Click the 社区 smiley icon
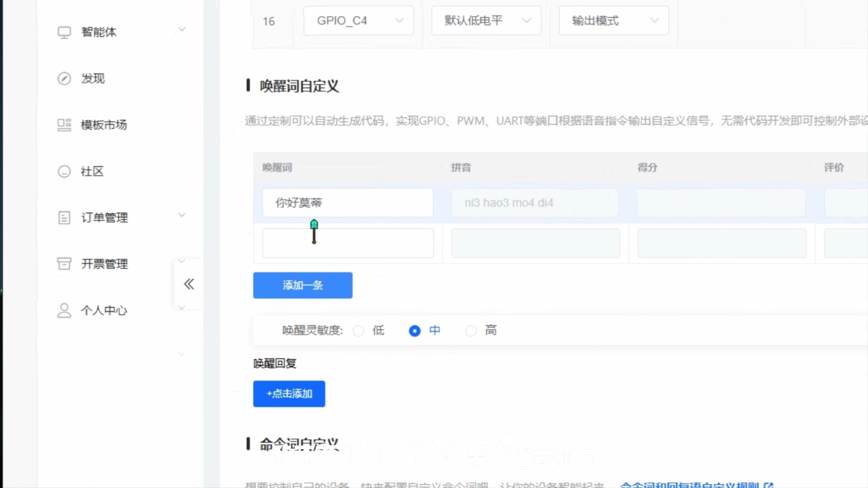 [64, 171]
